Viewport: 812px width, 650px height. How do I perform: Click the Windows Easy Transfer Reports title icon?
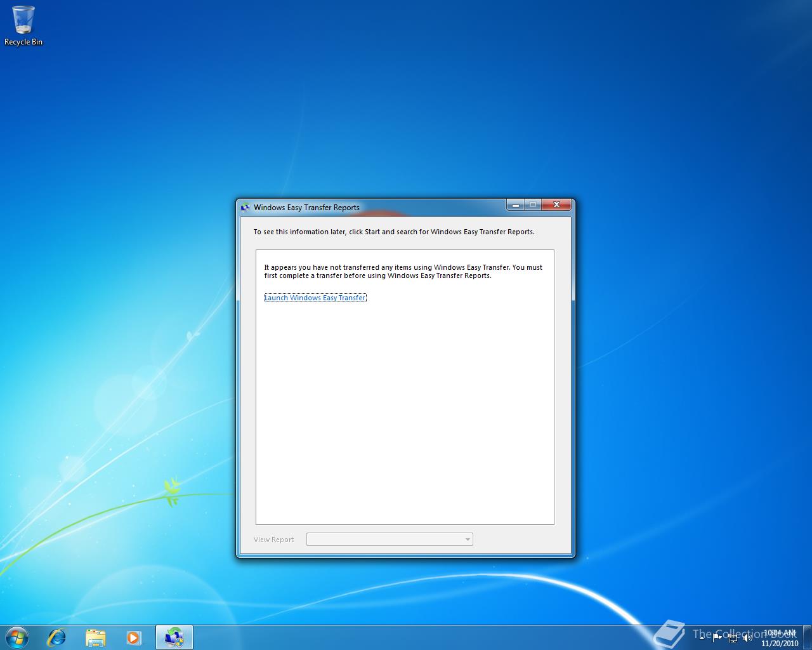tap(245, 207)
